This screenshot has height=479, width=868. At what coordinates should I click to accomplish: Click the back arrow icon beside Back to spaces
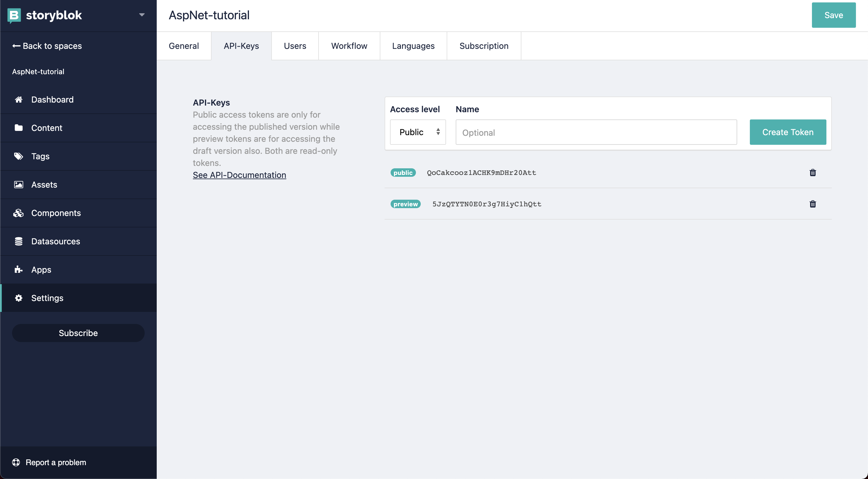tap(16, 46)
